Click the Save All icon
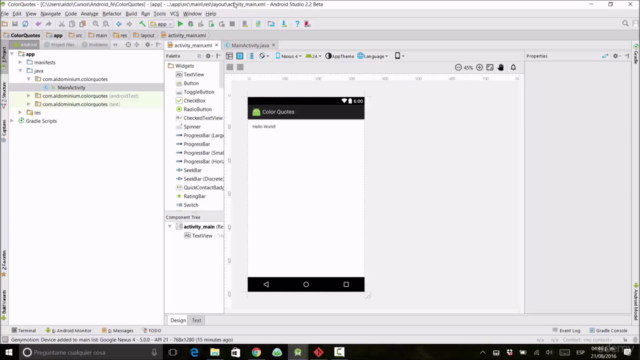The height and width of the screenshot is (360, 640). (x=15, y=24)
